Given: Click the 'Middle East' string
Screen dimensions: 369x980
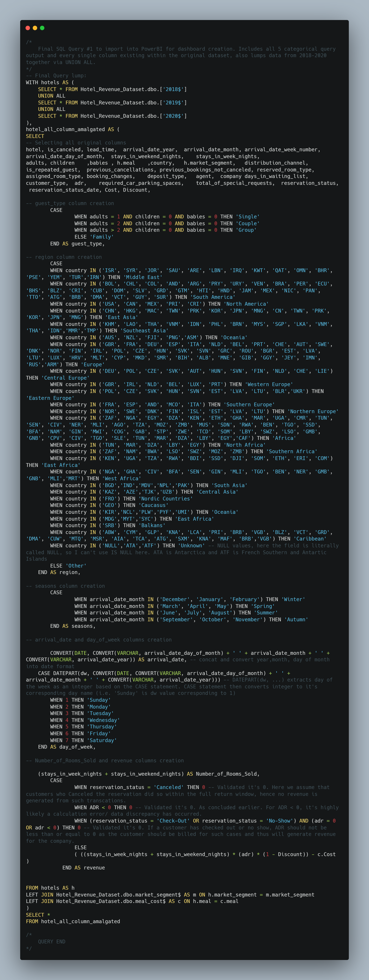Looking at the screenshot, I should click(143, 277).
